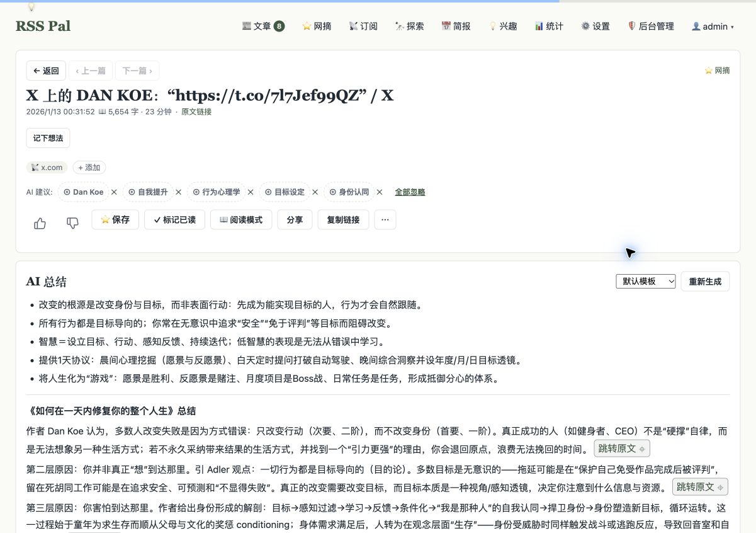Click the 添加 tag button
Image resolution: width=756 pixels, height=533 pixels.
click(89, 168)
